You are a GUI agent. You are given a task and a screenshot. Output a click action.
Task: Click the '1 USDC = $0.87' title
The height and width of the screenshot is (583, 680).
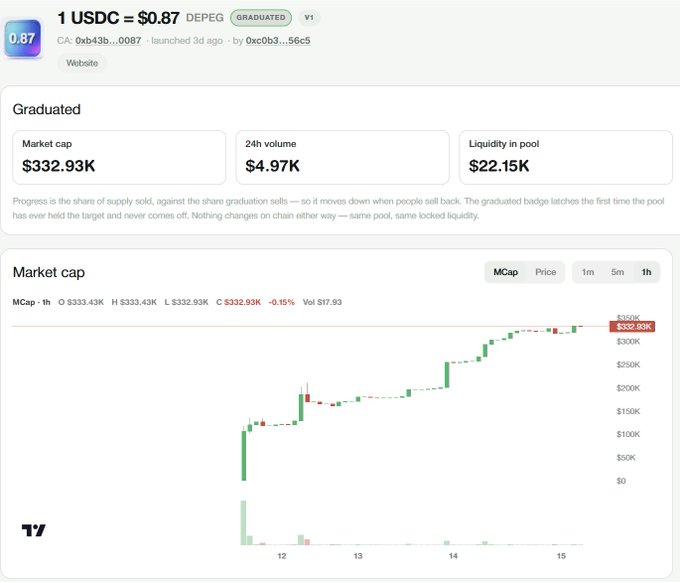point(118,18)
